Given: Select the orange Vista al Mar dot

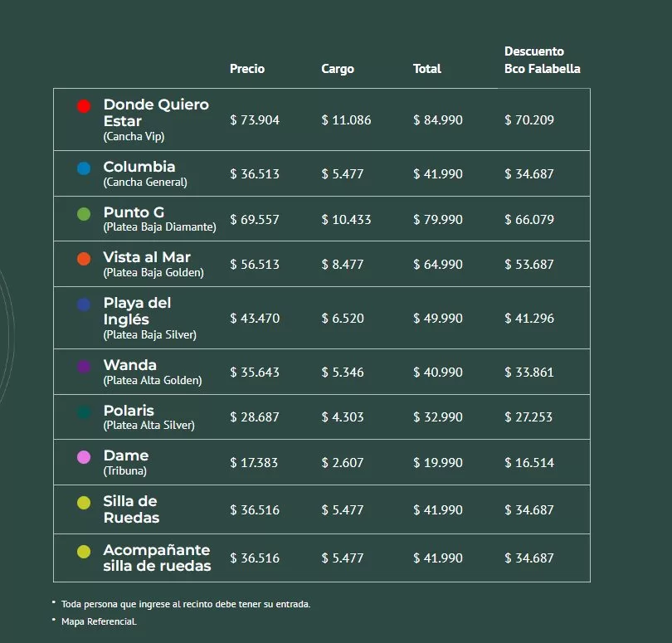Looking at the screenshot, I should point(84,259).
